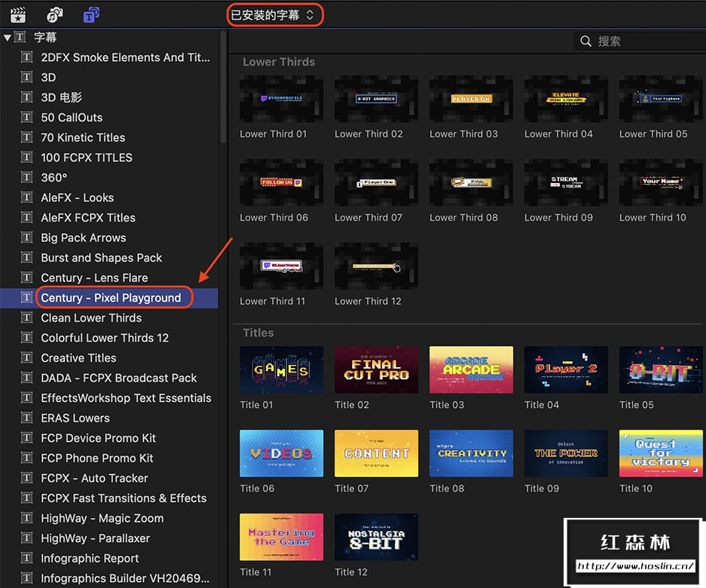Select Lower Third 09 STREAM thumbnail
Screen dimensions: 706x588
(x=566, y=182)
